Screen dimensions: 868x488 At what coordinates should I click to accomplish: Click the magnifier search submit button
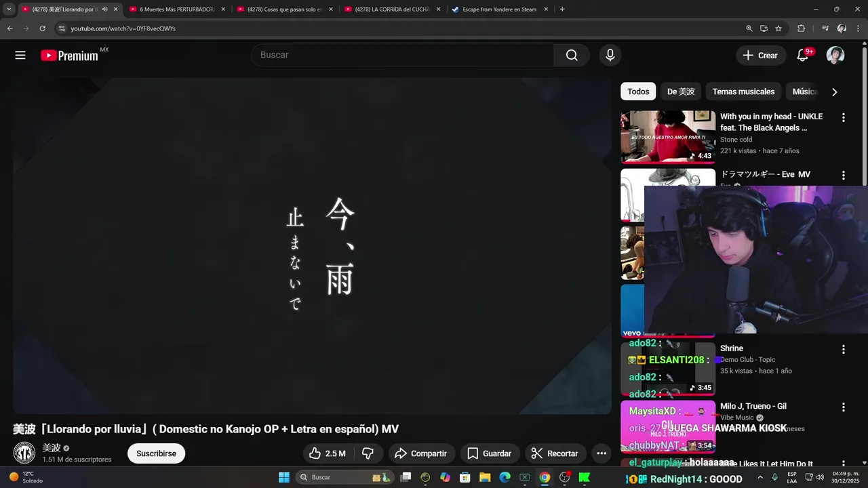(x=572, y=55)
